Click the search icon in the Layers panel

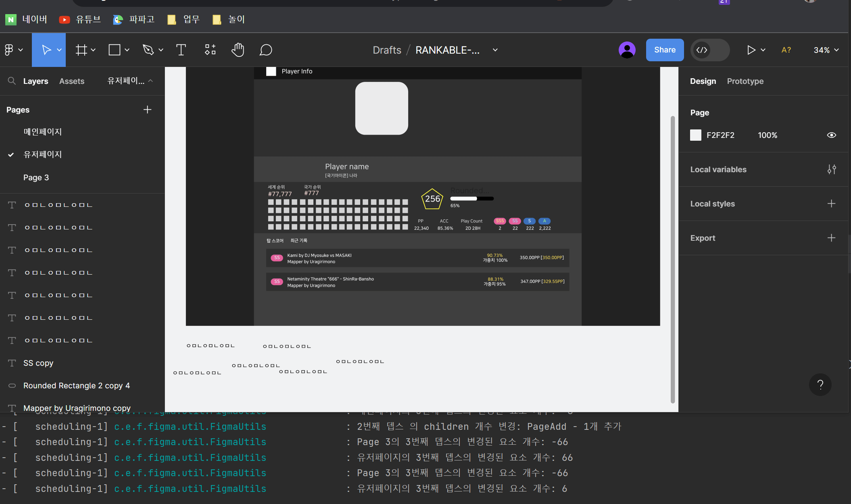coord(11,81)
